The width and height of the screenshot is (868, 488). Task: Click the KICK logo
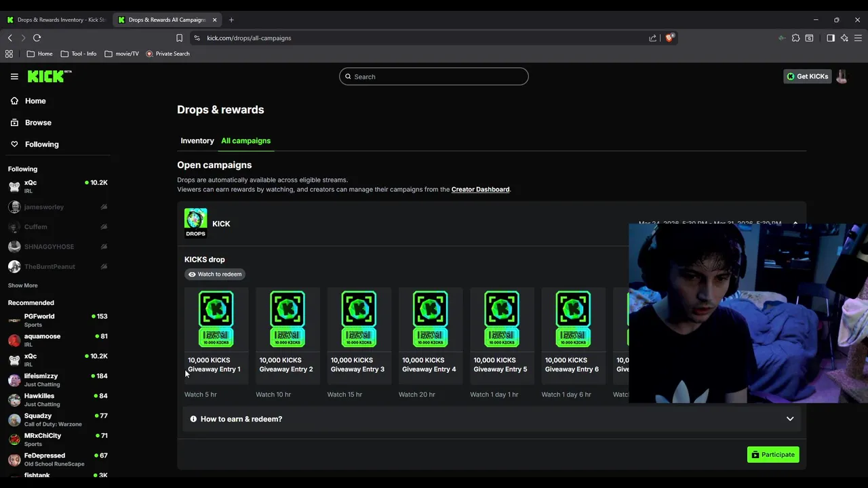50,76
